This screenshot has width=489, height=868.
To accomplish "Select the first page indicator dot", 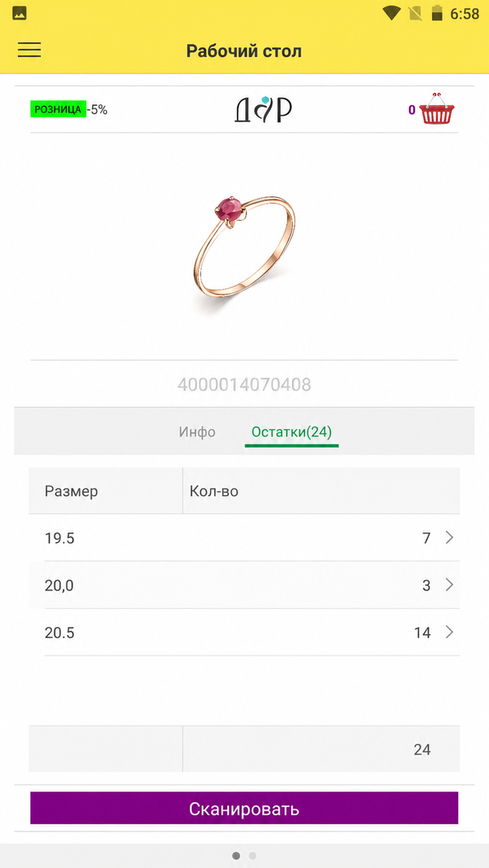I will click(x=236, y=856).
